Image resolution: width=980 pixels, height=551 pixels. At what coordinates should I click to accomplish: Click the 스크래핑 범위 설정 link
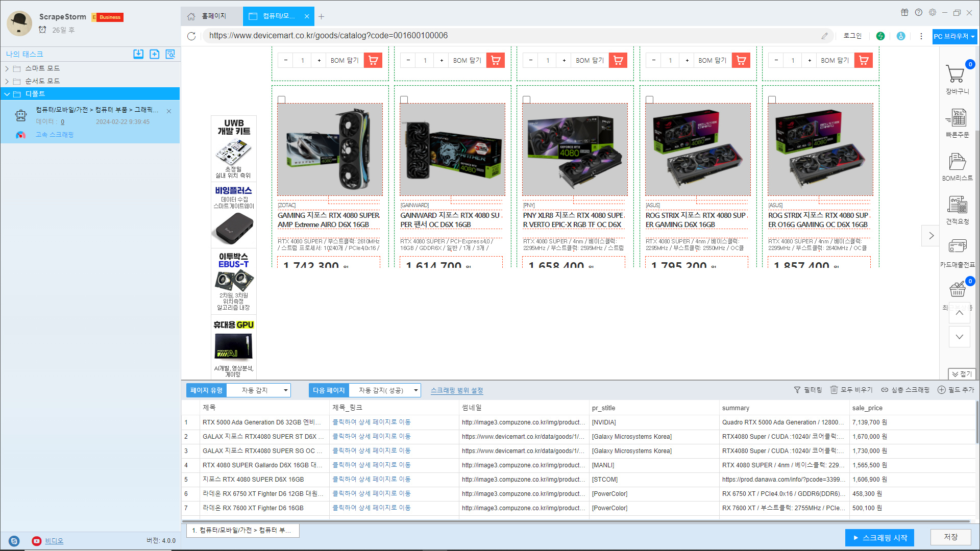click(457, 391)
